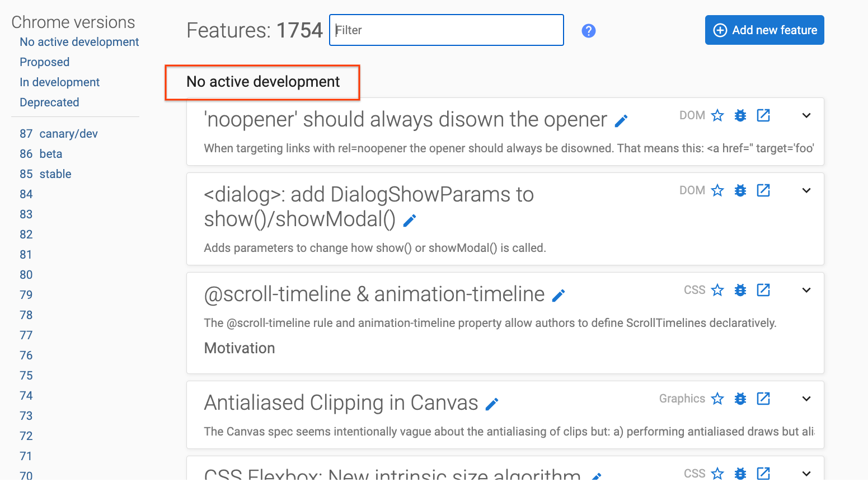Open the bug tracker for the dialog feature
The image size is (868, 482).
740,190
